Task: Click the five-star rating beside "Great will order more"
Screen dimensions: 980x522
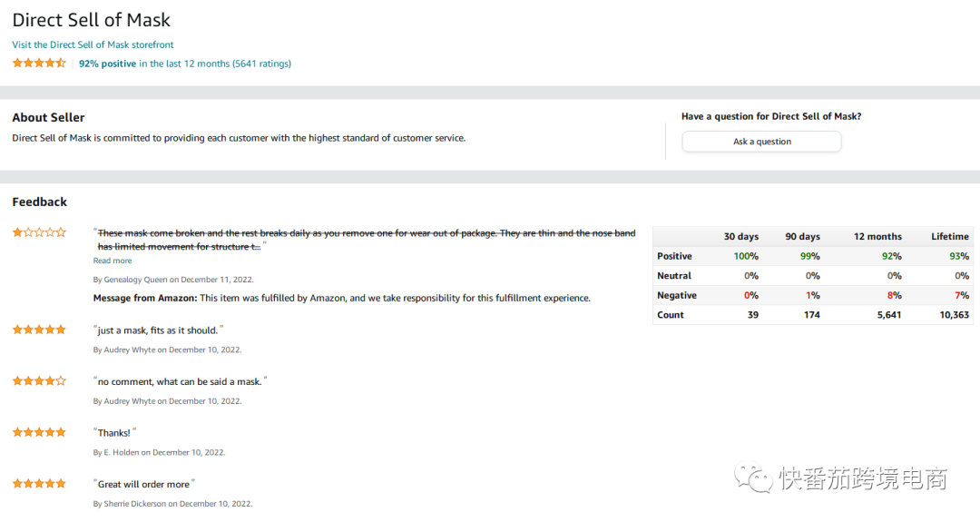Action: [x=39, y=484]
